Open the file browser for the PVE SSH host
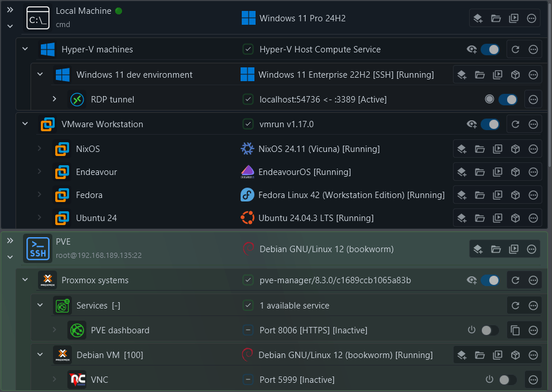This screenshot has height=392, width=552. [x=496, y=249]
